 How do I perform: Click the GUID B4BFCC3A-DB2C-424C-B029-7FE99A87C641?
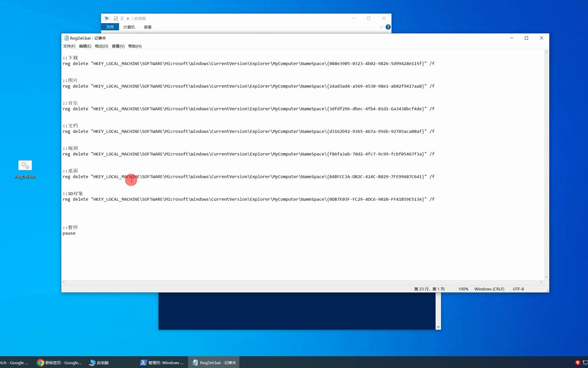tap(375, 177)
